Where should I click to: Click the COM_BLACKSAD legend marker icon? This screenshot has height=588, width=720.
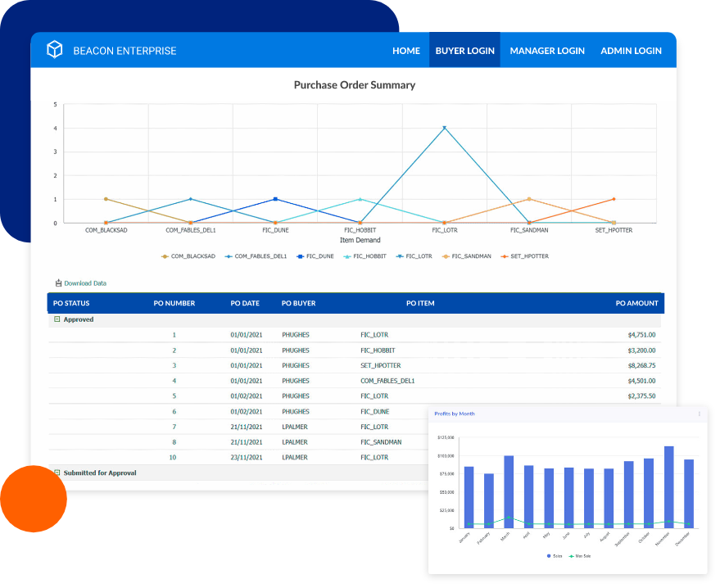165,256
